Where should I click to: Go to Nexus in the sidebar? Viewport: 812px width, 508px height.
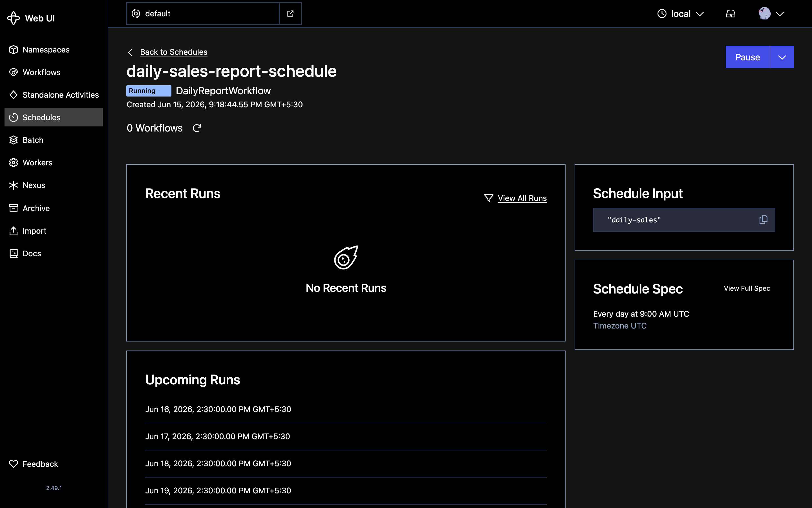point(54,185)
